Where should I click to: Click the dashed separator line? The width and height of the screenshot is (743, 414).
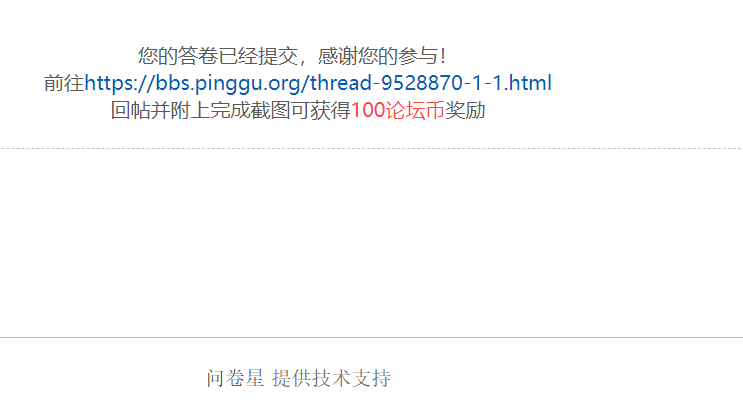(x=372, y=148)
